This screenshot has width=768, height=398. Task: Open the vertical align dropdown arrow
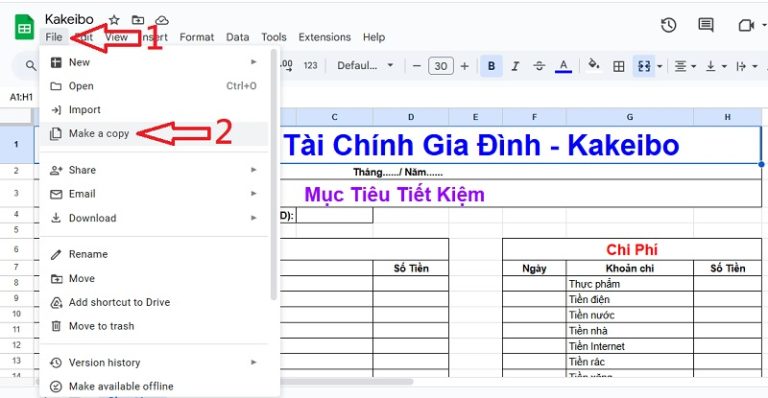click(724, 66)
